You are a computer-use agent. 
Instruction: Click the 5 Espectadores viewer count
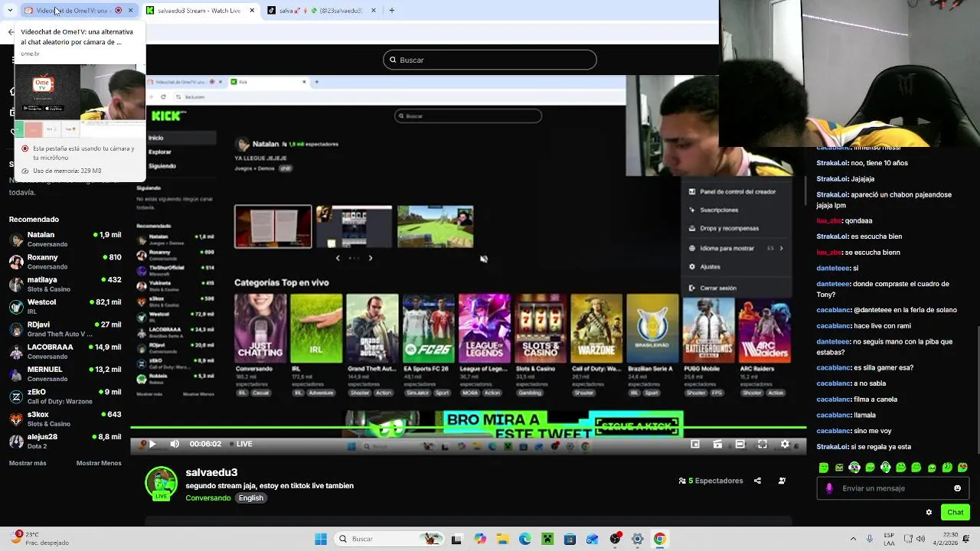[x=710, y=481]
